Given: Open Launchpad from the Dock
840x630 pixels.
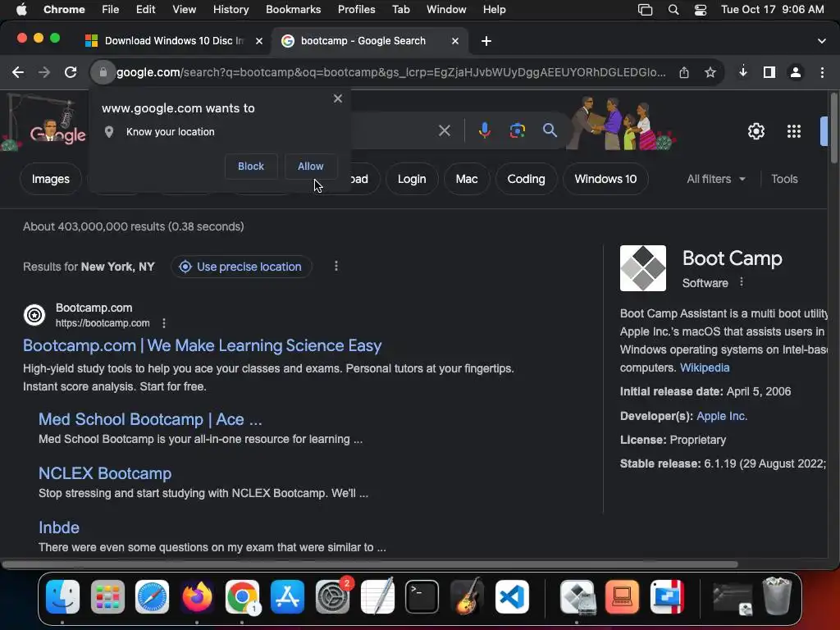Looking at the screenshot, I should click(x=107, y=597).
